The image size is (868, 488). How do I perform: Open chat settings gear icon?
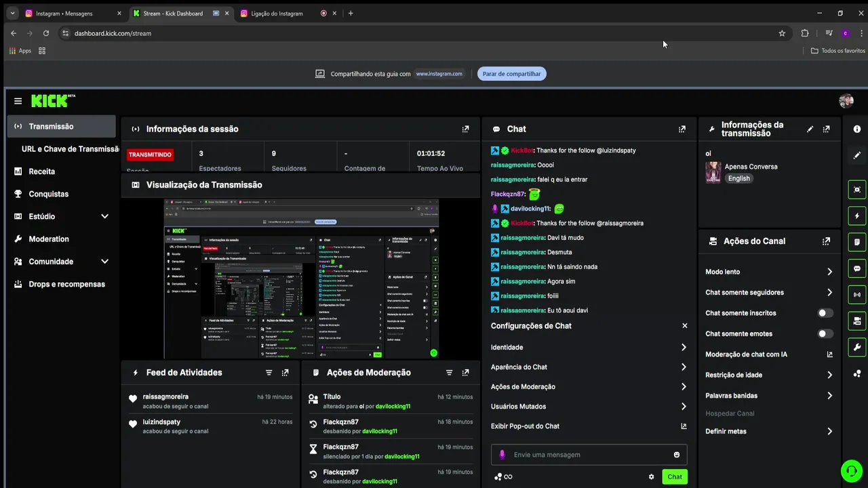(x=651, y=476)
